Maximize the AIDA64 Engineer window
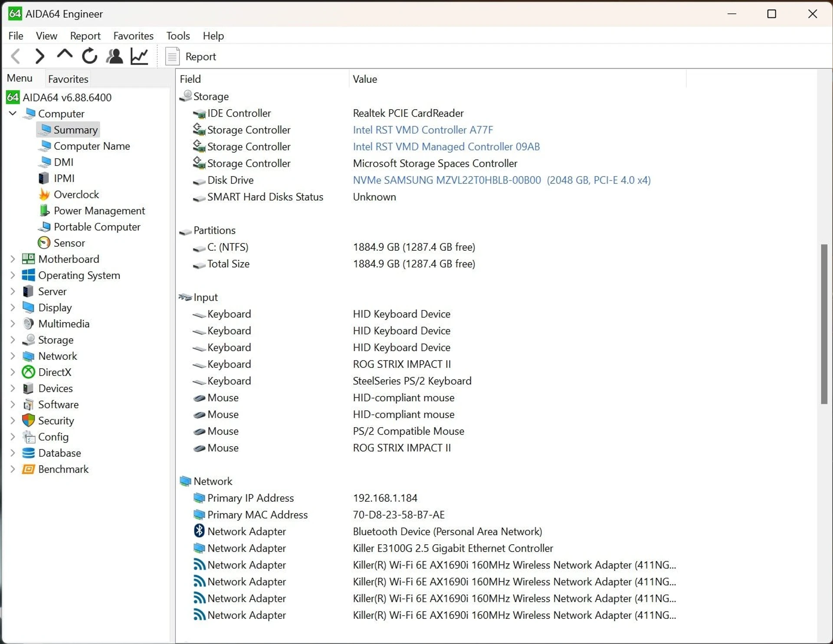Viewport: 833px width, 644px height. click(x=771, y=14)
